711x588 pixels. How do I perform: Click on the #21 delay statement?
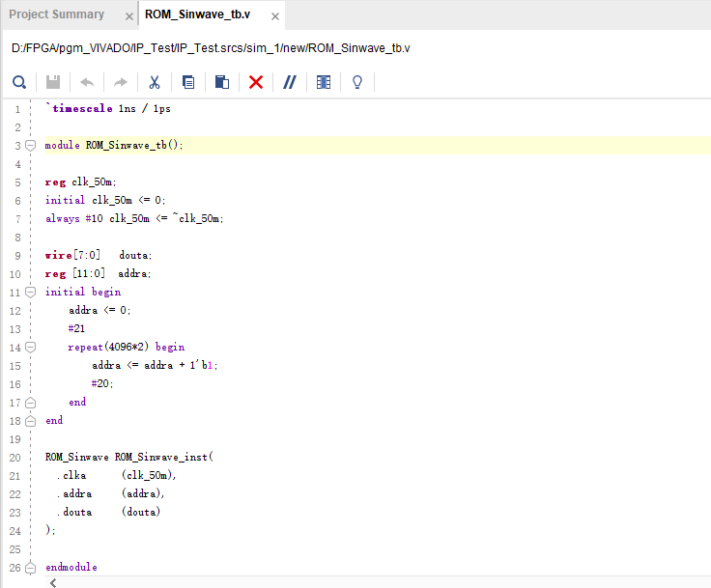coord(76,328)
